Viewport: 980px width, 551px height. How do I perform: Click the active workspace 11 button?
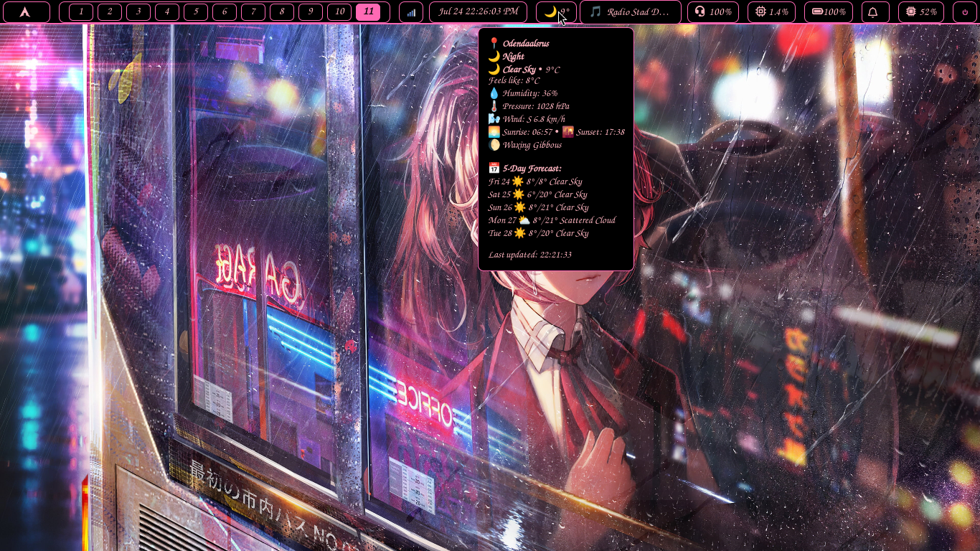368,11
